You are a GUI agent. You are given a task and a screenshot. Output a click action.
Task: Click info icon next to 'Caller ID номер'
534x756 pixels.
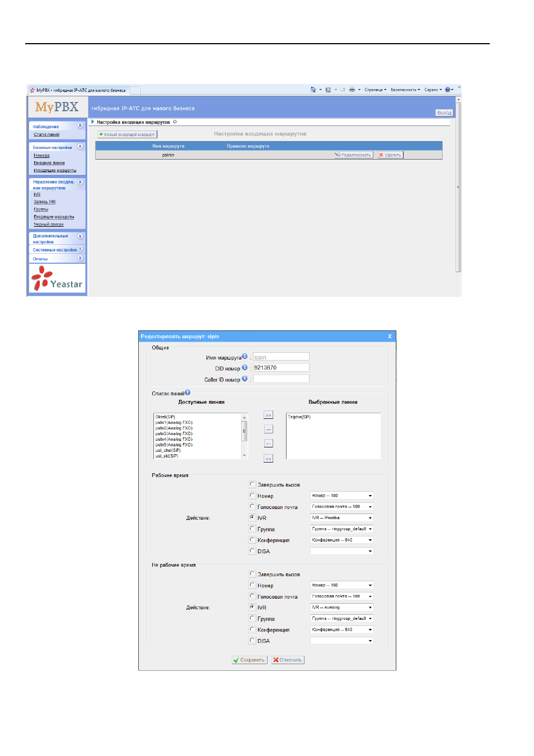tap(245, 379)
